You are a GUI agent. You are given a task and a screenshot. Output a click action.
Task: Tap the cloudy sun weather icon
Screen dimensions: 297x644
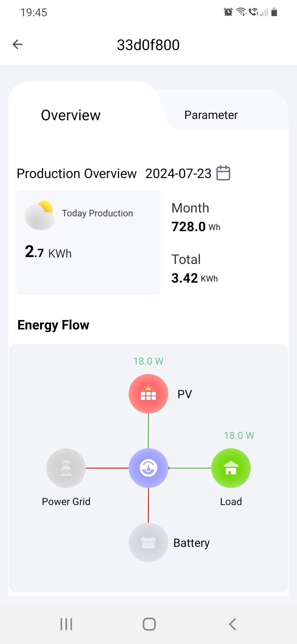click(39, 215)
